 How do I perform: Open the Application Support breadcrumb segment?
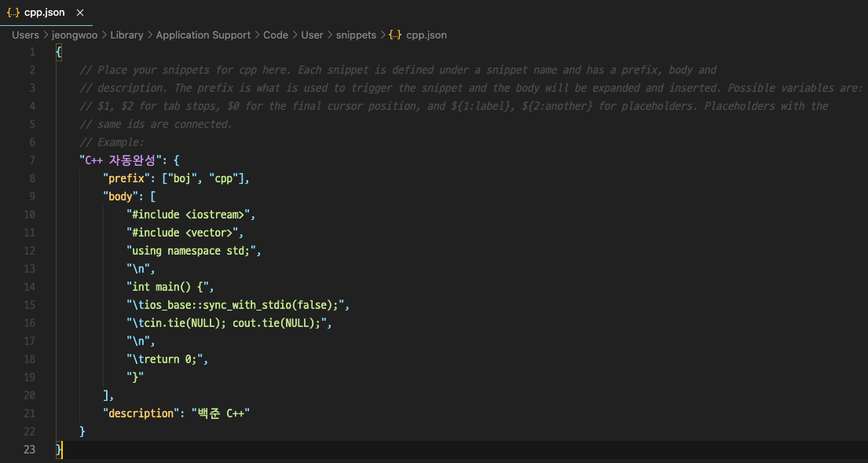pyautogui.click(x=203, y=35)
